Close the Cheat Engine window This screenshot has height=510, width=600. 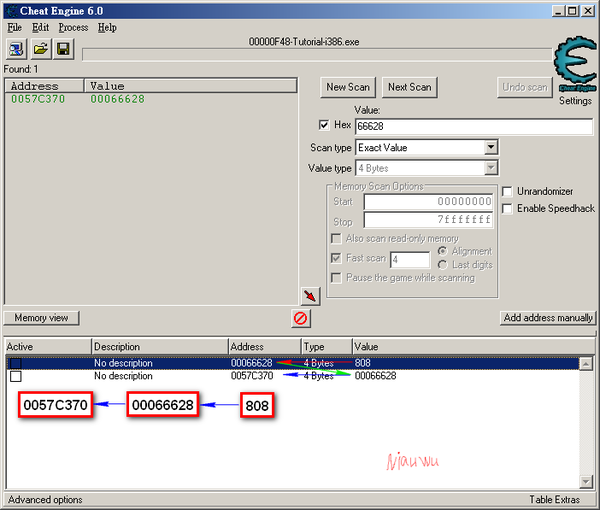tap(588, 11)
